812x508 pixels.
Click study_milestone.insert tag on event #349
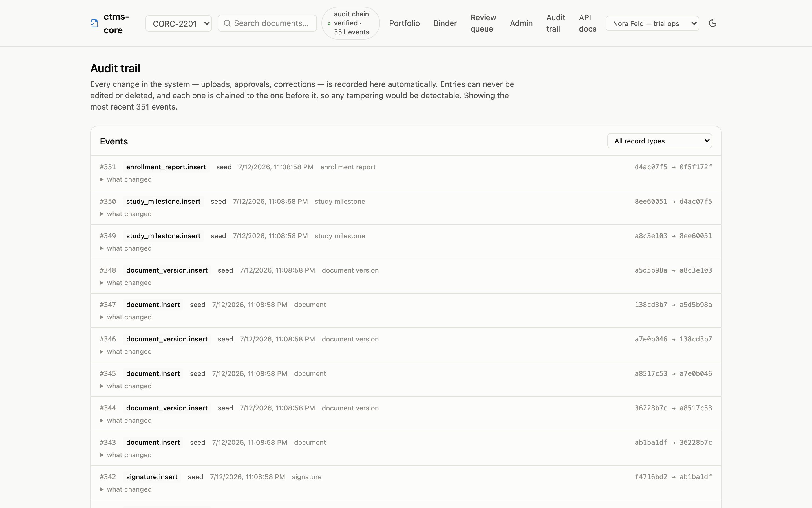[164, 236]
